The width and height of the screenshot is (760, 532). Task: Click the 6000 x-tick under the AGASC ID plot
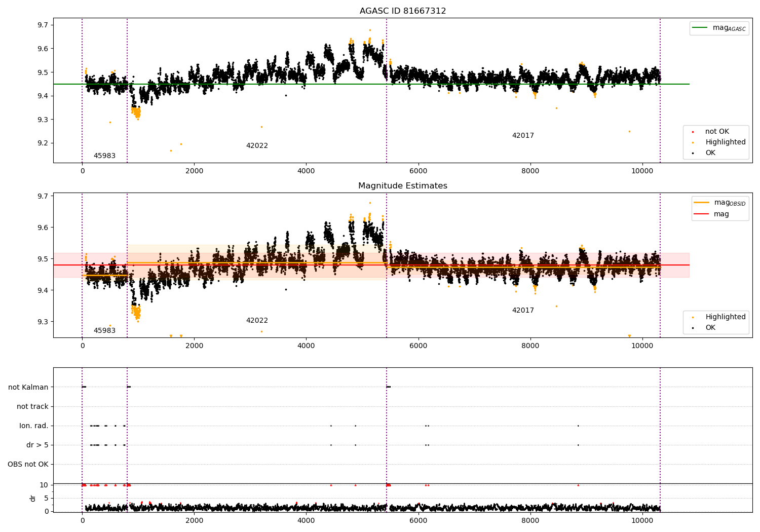(x=419, y=171)
